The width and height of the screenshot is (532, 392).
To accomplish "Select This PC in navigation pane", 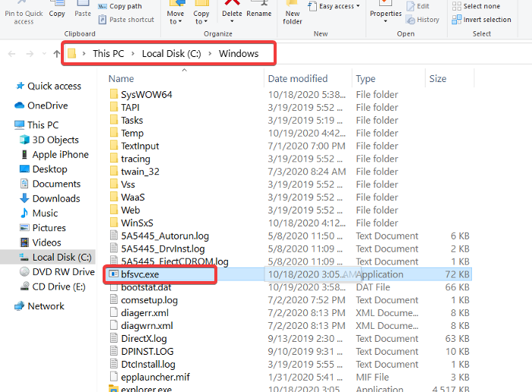I will (x=36, y=125).
